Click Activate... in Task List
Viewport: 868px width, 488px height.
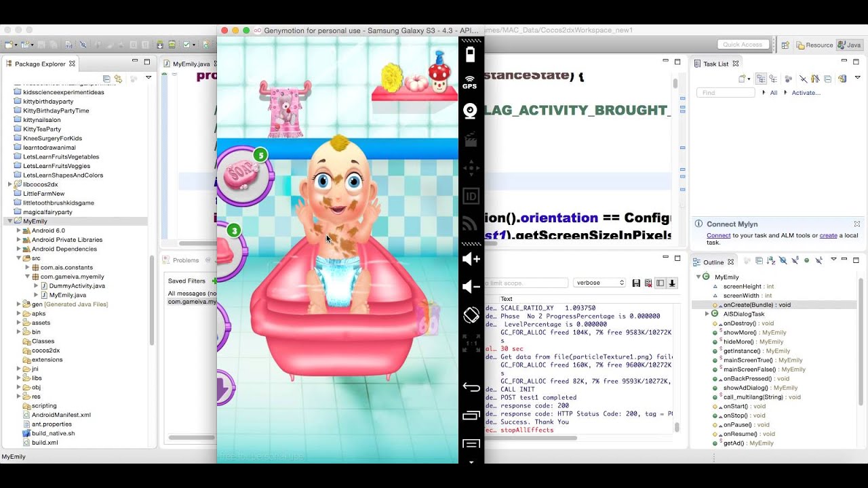[x=806, y=93]
